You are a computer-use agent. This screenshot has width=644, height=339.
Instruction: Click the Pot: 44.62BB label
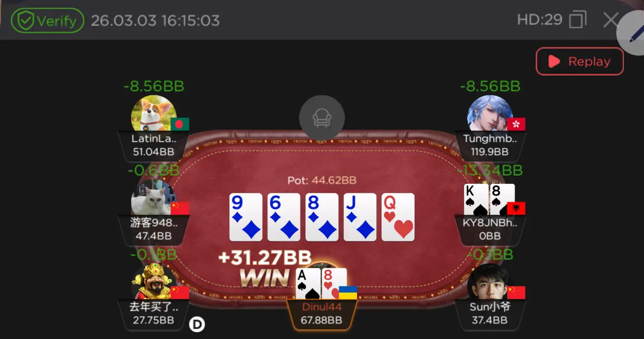[x=322, y=181]
